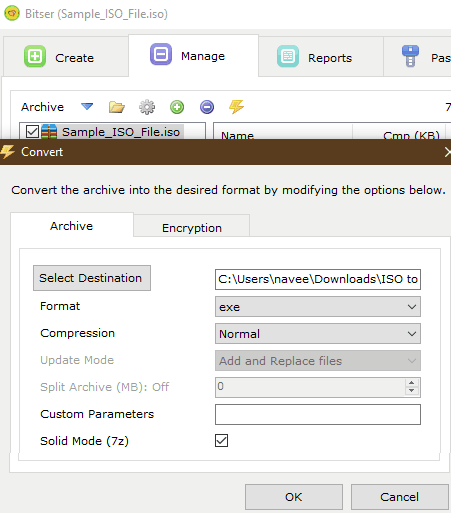The image size is (451, 513).
Task: Click the Update Mode label
Action: click(x=77, y=360)
